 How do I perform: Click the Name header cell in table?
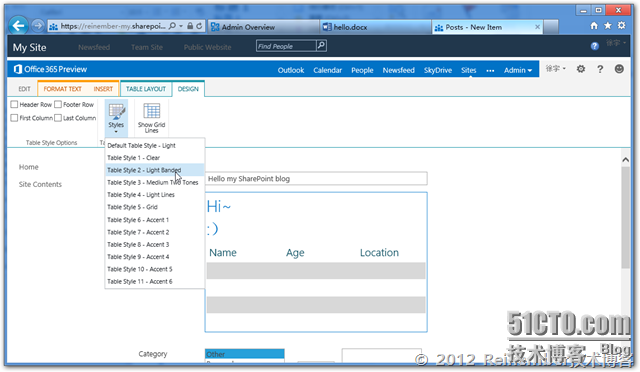pyautogui.click(x=223, y=253)
